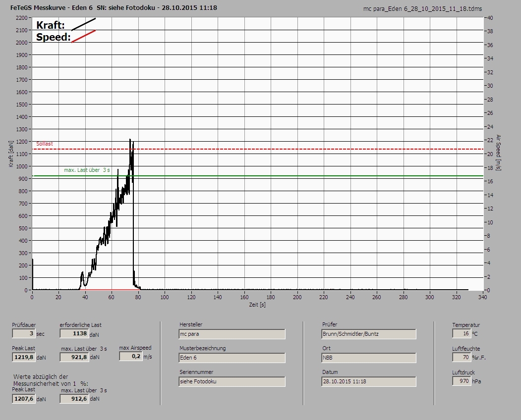
Task: Click the Luftfeuchte field showing 70
Action: coord(462,357)
